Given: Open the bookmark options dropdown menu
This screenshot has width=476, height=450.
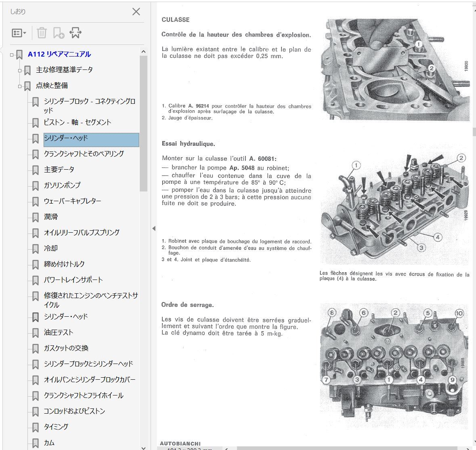Looking at the screenshot, I should tap(19, 33).
